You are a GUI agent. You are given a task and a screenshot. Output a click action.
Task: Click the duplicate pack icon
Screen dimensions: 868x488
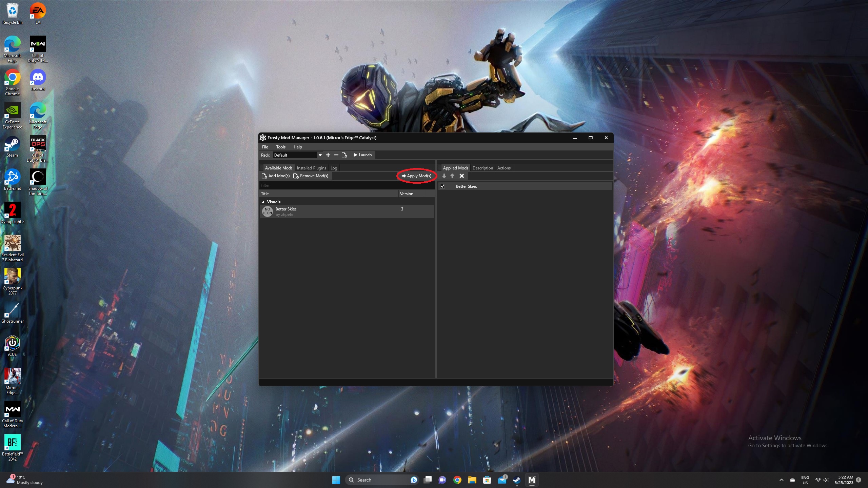(344, 155)
